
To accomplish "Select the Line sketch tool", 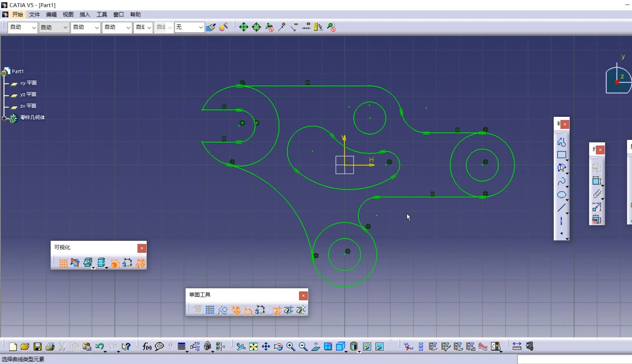I will click(x=562, y=208).
